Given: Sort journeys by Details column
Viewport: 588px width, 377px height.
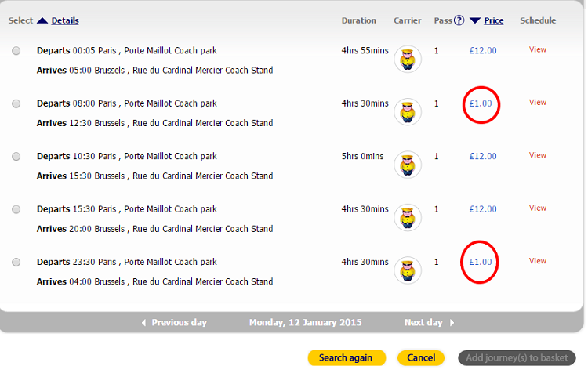Looking at the screenshot, I should pos(65,20).
